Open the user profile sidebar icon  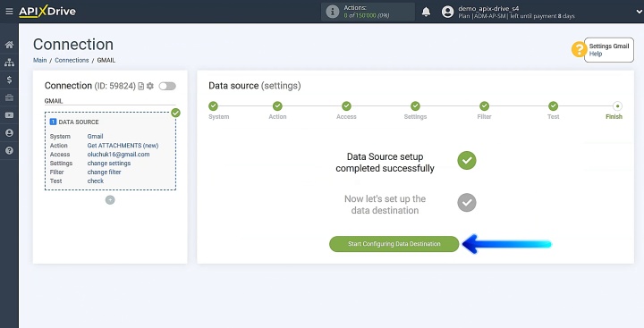9,133
